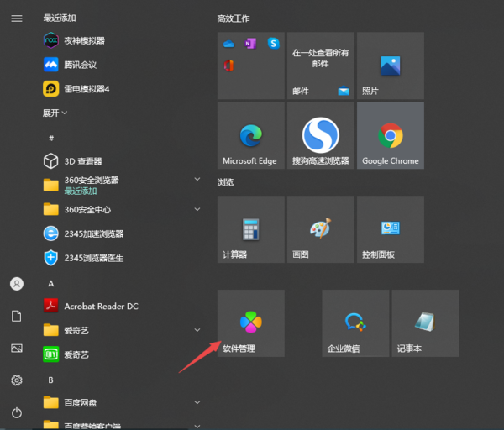Image resolution: width=504 pixels, height=430 pixels.
Task: Click 展开 to show more recent apps
Action: [x=55, y=113]
